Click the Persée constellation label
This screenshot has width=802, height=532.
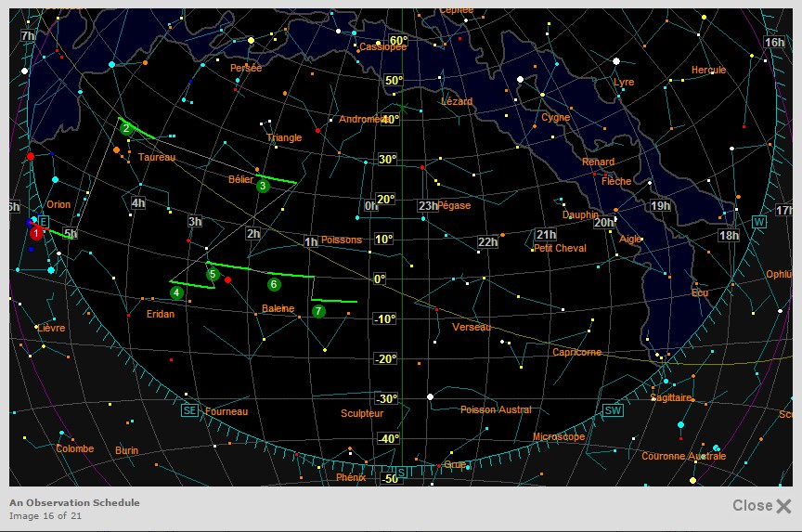[246, 68]
